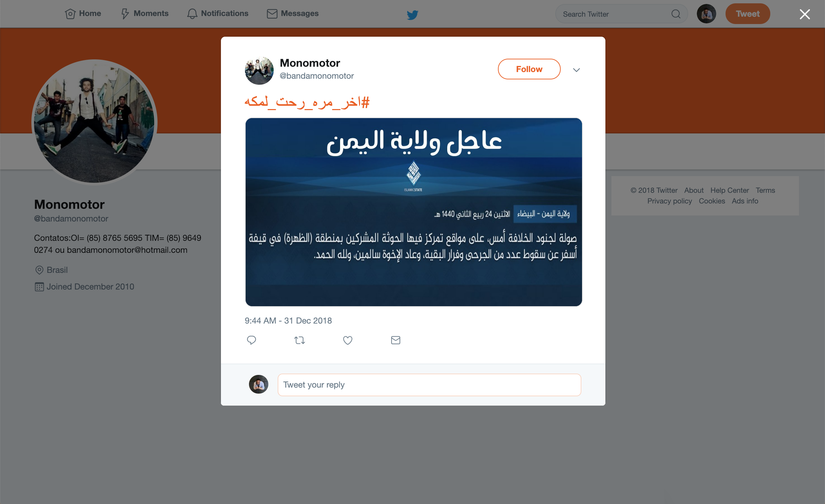
Task: Open the Help Center footer link
Action: [x=729, y=190]
